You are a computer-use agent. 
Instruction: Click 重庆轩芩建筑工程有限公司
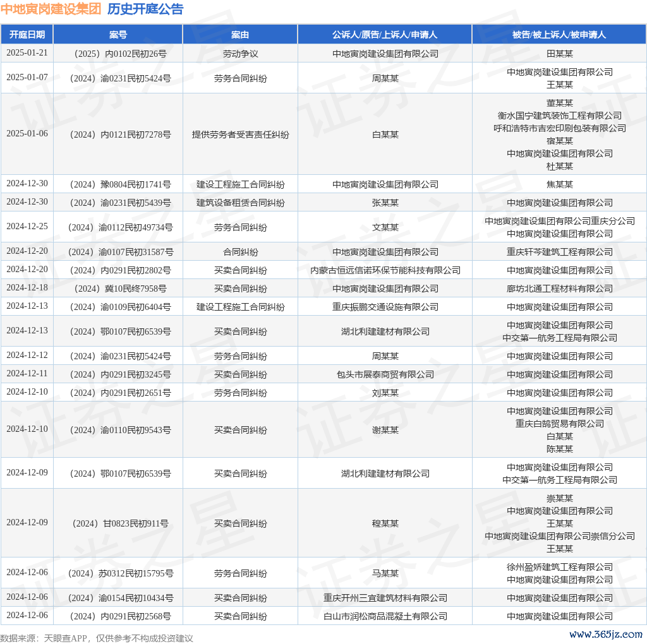coord(560,252)
